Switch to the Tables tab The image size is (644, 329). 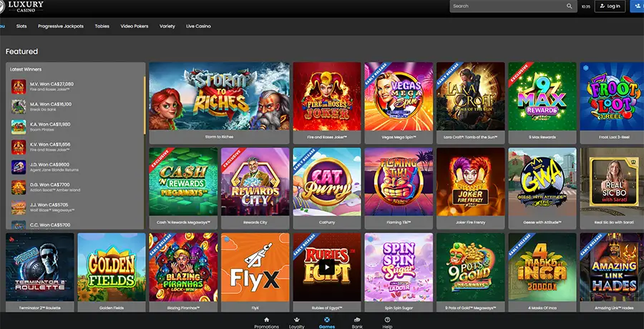pos(102,26)
